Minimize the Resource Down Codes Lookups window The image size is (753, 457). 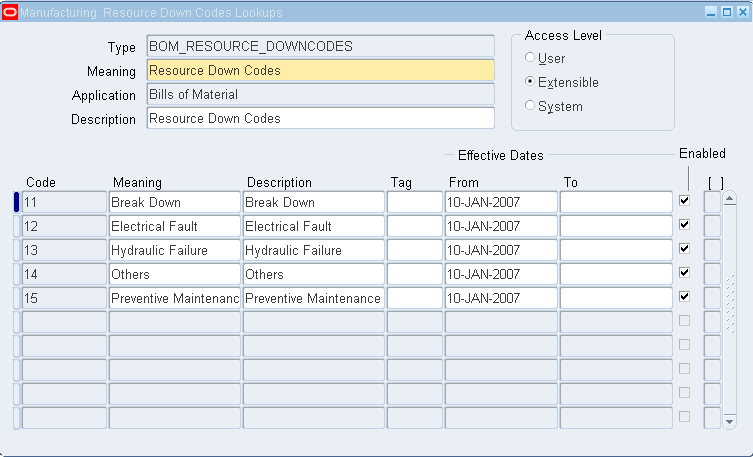[x=711, y=12]
